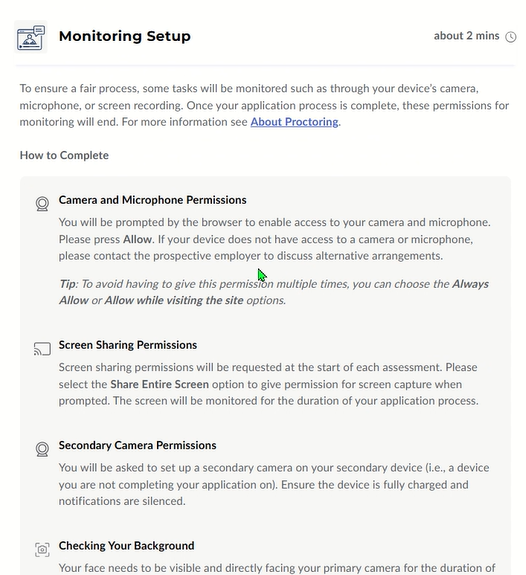Click the bold Allow word after Please press

137,239
